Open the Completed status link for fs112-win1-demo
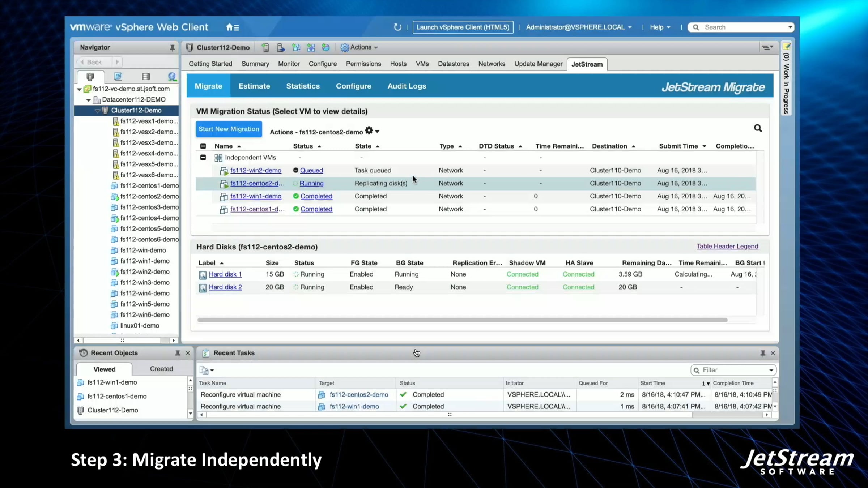868x488 pixels. pos(316,196)
